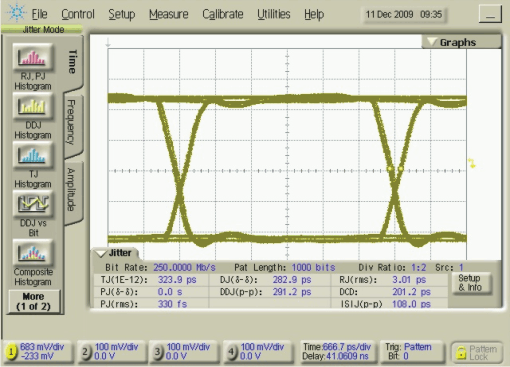Click the DCD 201.2 ps value
The image size is (510, 367).
pos(411,292)
